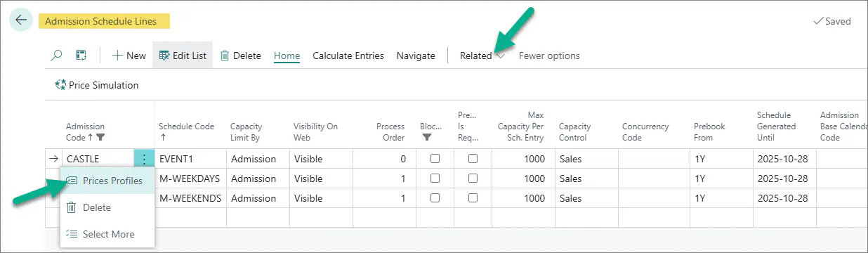Image resolution: width=868 pixels, height=253 pixels.
Task: Click the New plus icon
Action: (117, 56)
